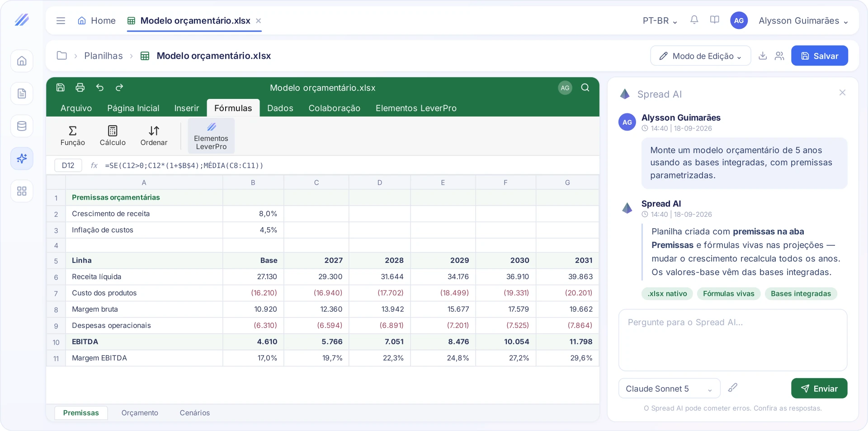Select cell with 8,0% growth rate

click(x=253, y=214)
